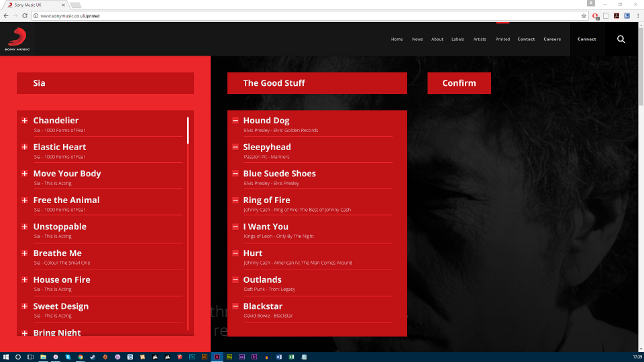The width and height of the screenshot is (644, 362).
Task: Select Chandelier song title
Action: [x=56, y=120]
